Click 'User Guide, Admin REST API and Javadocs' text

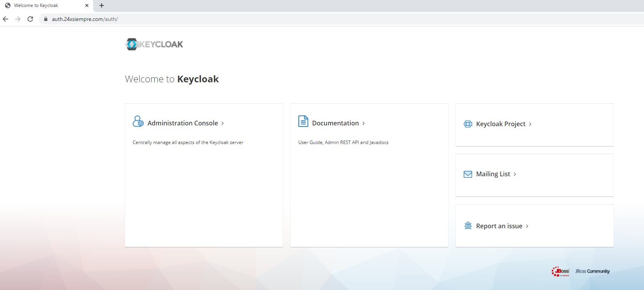tap(343, 142)
